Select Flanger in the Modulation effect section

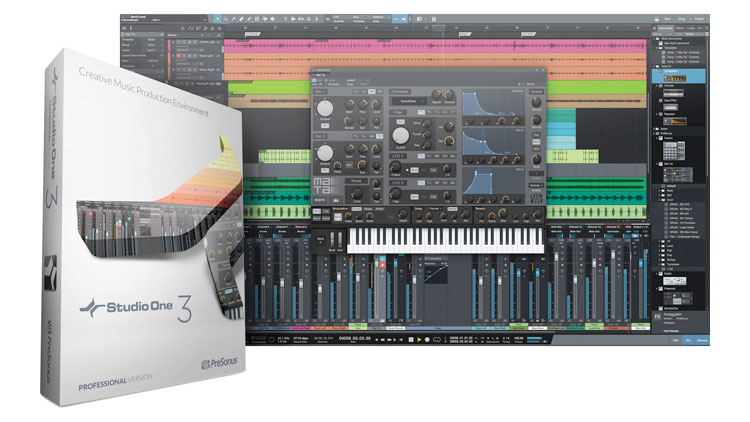pos(368,209)
